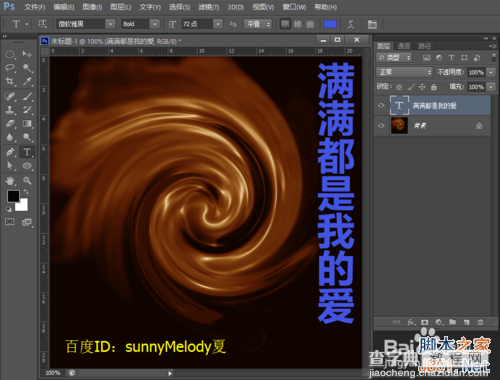Select the Zoom tool
Image resolution: width=500 pixels, height=380 pixels.
27,181
